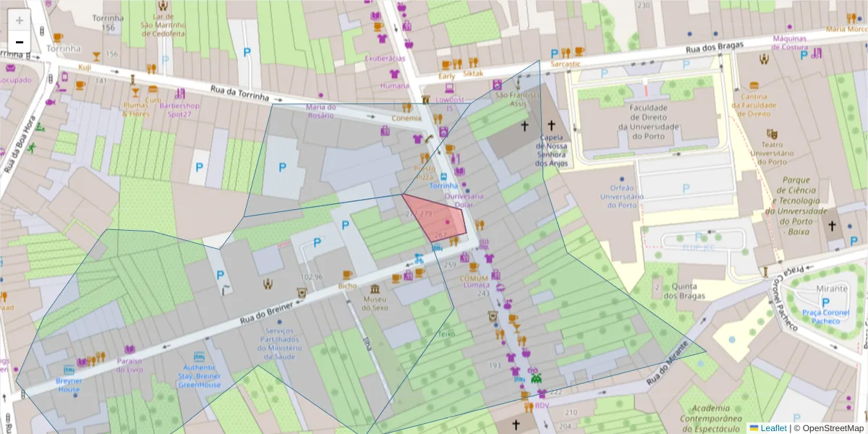Click the bicycle icon near Rua do Breiner
Image resolution: width=868 pixels, height=434 pixels.
point(419,260)
